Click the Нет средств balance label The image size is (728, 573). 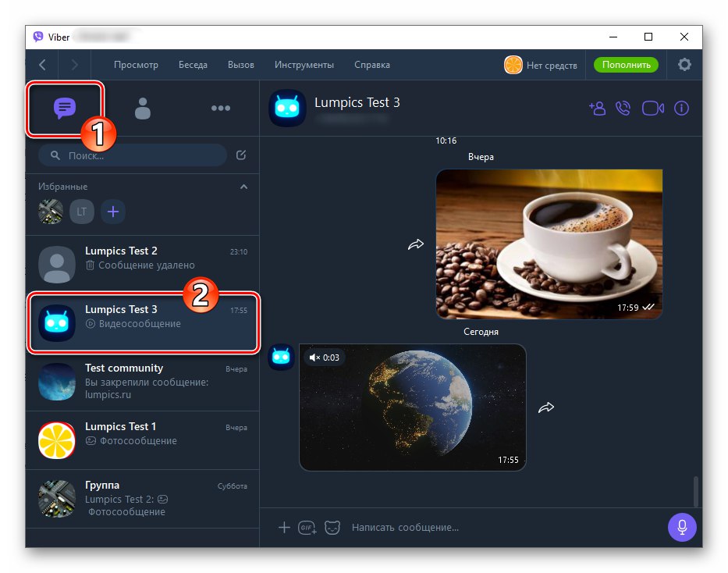click(x=552, y=66)
